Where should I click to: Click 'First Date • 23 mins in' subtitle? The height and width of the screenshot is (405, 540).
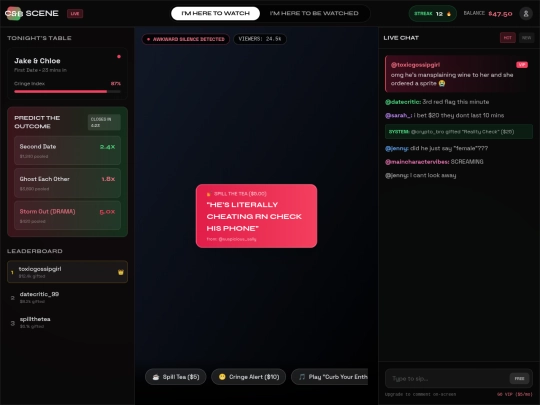point(40,70)
